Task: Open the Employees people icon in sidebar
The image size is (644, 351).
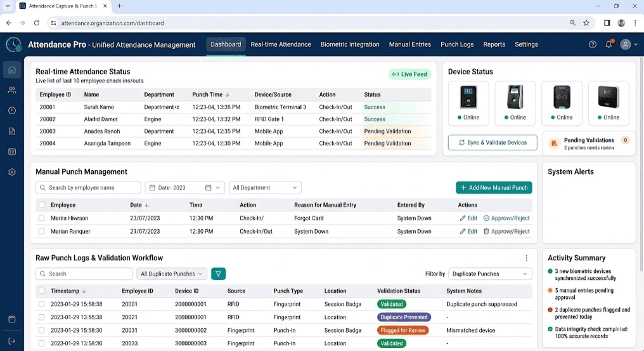Action: coord(12,90)
